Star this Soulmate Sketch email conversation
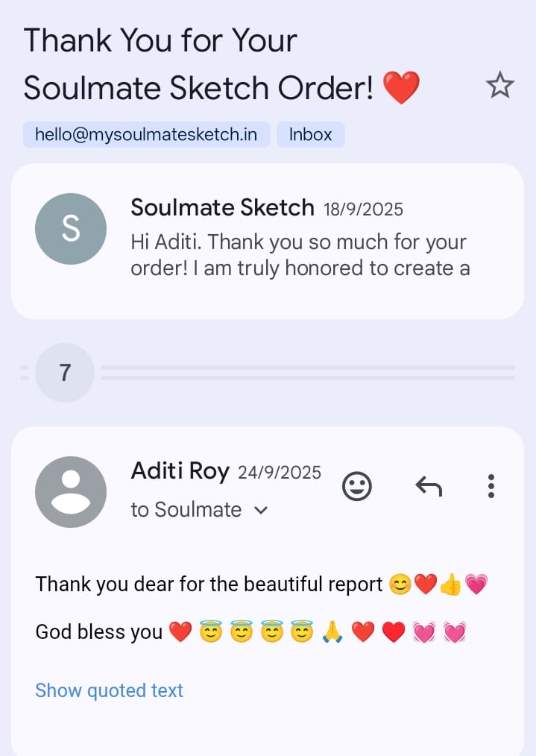 point(499,86)
